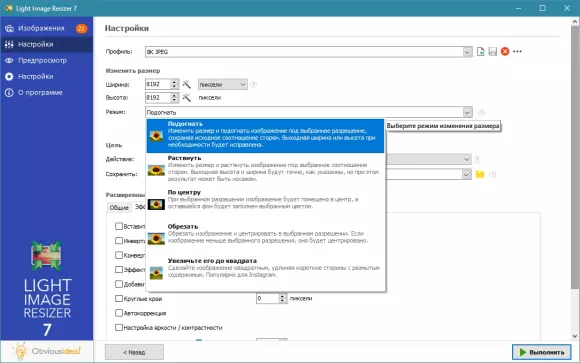Enable the Автокоррекция checkbox
The width and height of the screenshot is (580, 363).
tap(119, 313)
